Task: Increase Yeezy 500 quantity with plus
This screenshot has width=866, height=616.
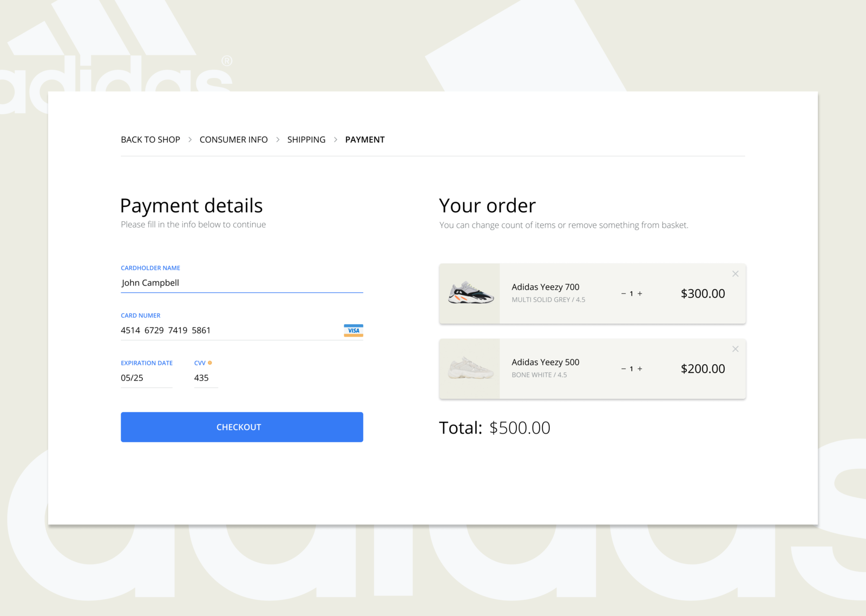Action: [x=640, y=369]
